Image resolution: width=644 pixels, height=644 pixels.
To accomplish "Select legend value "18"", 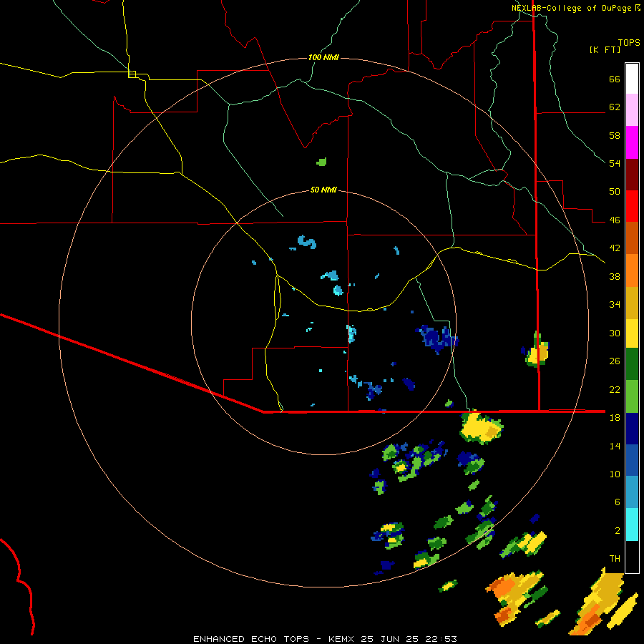I will (x=615, y=417).
